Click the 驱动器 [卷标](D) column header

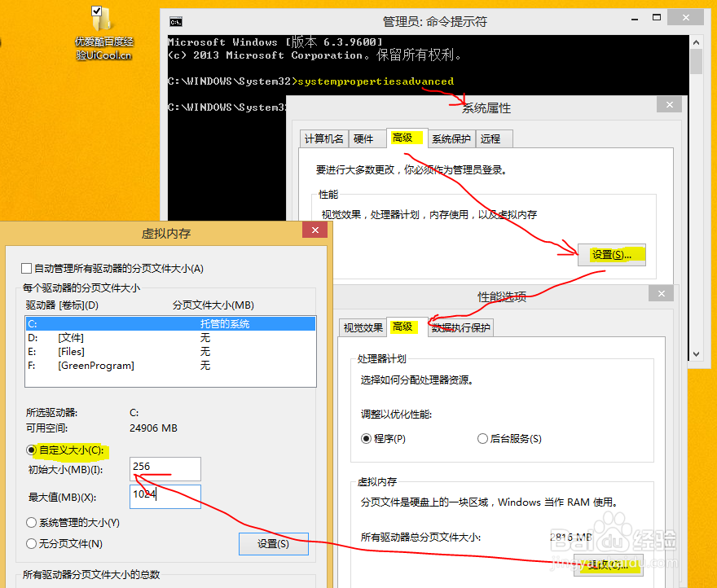62,305
